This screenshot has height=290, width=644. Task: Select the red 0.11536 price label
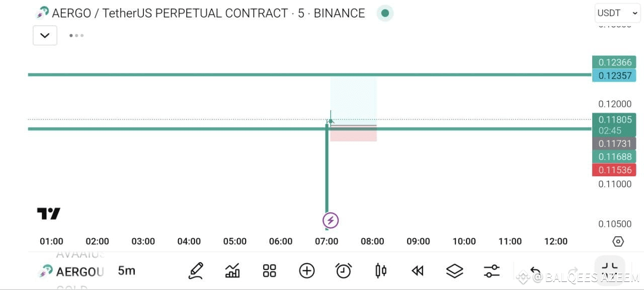click(x=614, y=170)
